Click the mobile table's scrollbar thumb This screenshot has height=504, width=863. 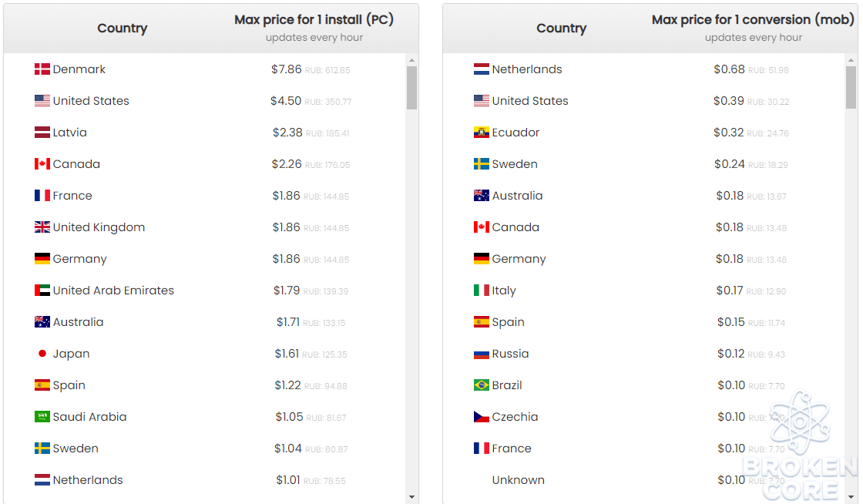tap(851, 88)
